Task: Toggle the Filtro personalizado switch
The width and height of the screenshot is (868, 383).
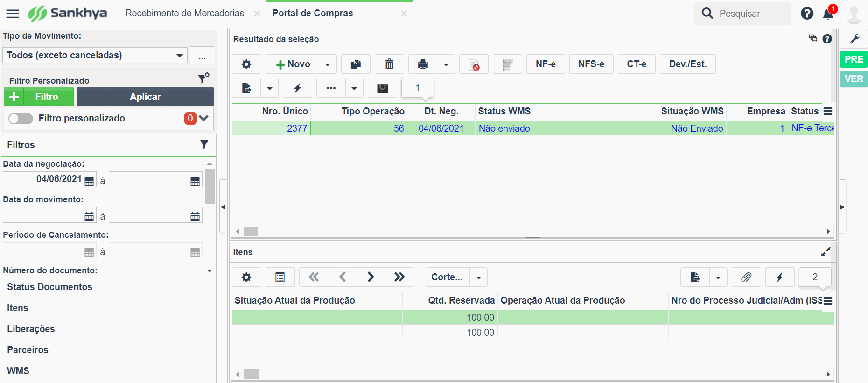Action: 21,119
